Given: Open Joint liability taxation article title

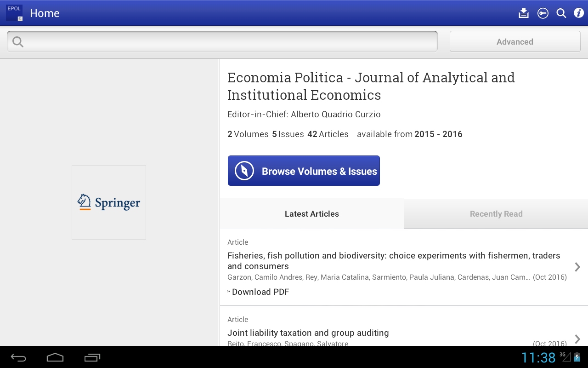Looking at the screenshot, I should coord(308,333).
